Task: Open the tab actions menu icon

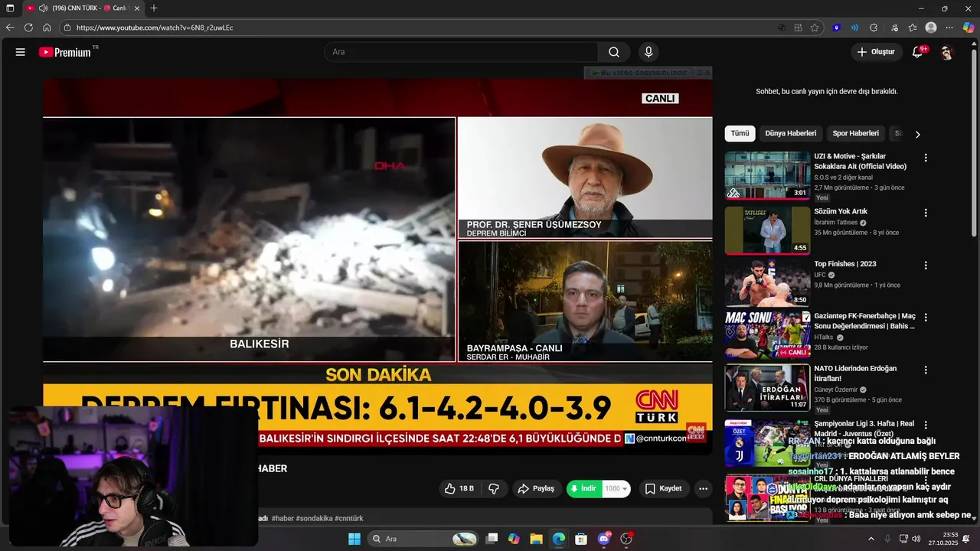Action: pos(10,8)
